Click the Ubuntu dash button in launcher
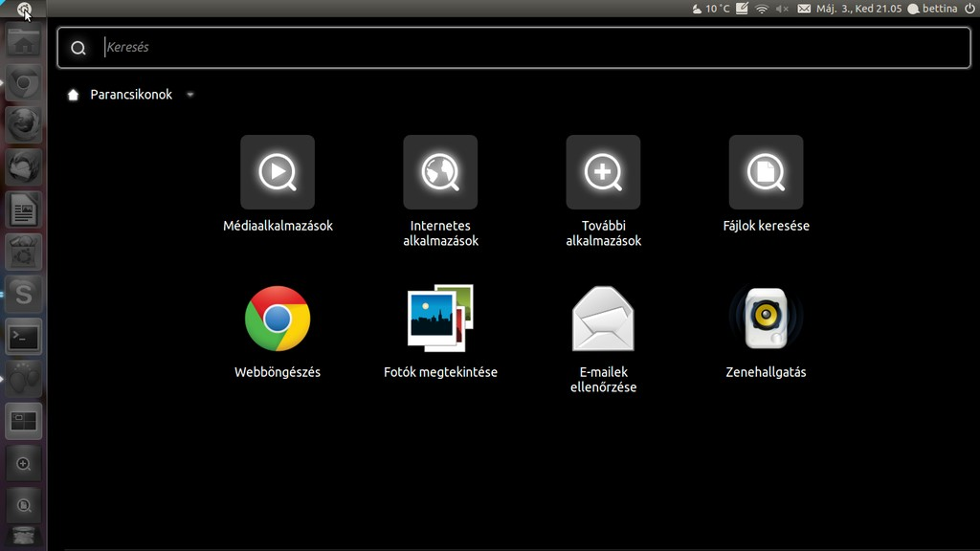 point(24,9)
